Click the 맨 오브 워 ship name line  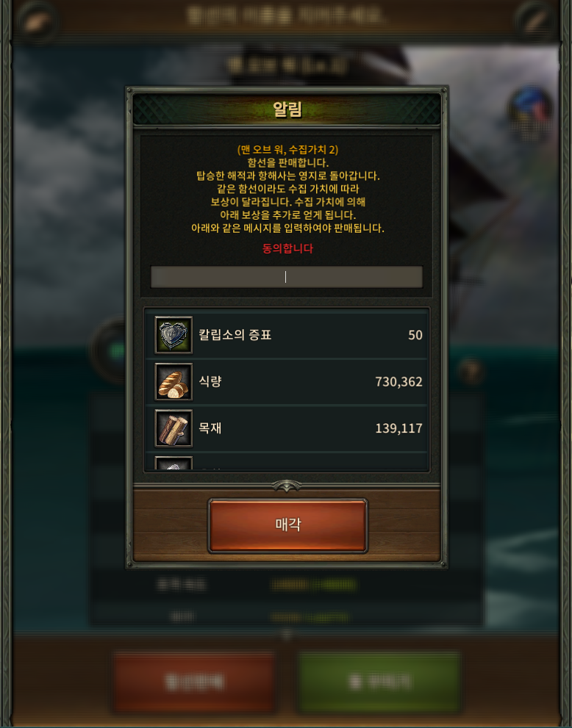(287, 150)
